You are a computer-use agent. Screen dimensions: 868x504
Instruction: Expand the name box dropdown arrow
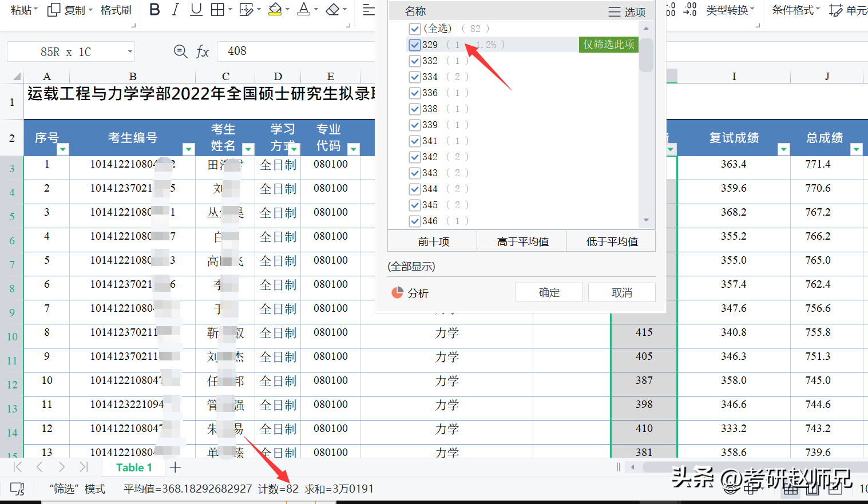click(x=130, y=52)
